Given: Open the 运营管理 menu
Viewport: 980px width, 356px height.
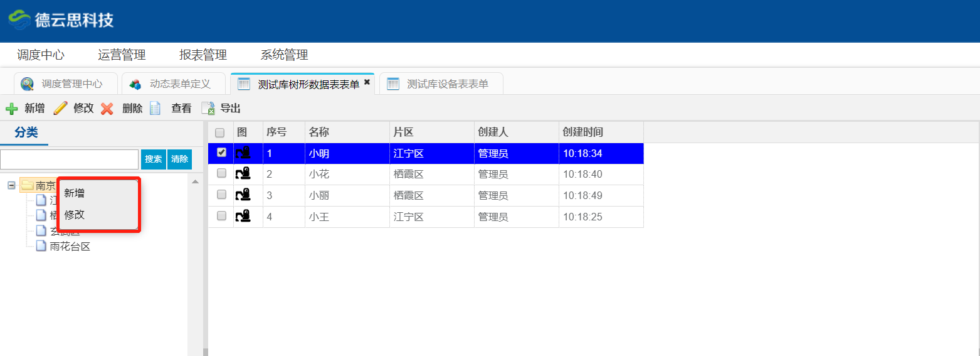Looking at the screenshot, I should pos(122,55).
